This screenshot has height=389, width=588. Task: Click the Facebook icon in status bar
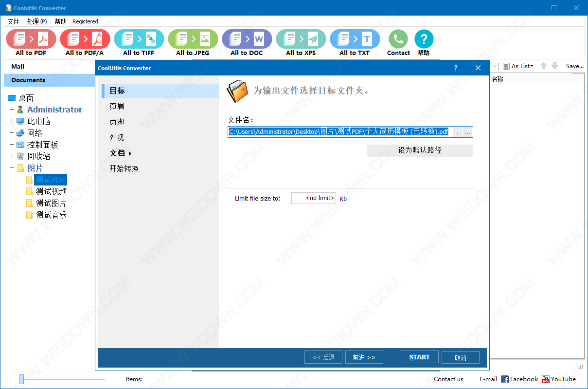(x=504, y=379)
